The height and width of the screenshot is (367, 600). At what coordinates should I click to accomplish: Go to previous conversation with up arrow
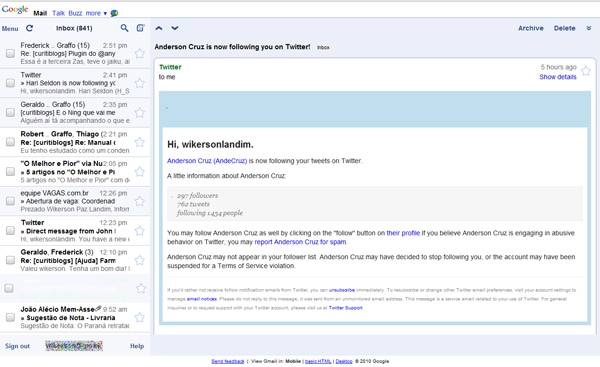159,28
